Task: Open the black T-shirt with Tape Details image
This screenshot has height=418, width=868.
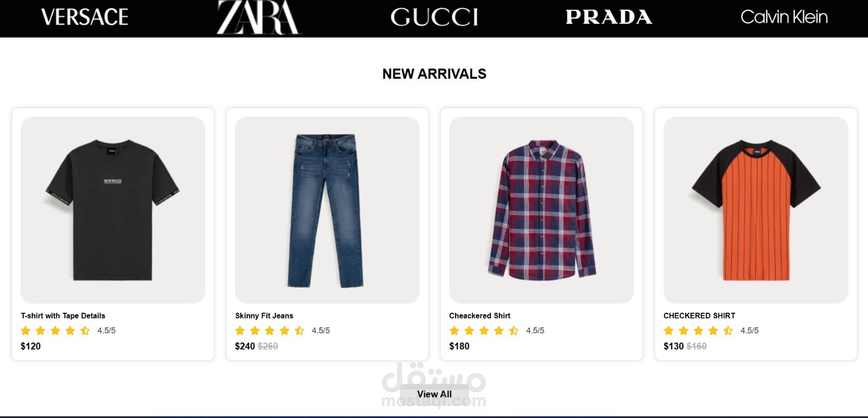Action: point(113,210)
